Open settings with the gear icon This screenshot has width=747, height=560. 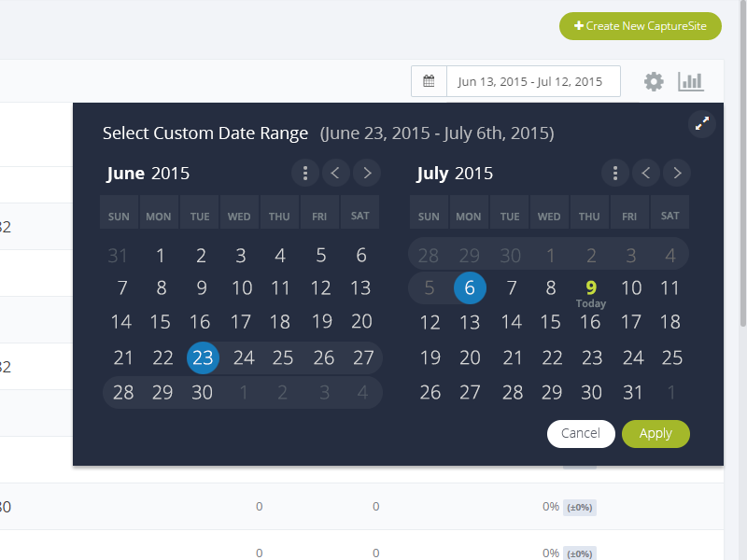(654, 81)
